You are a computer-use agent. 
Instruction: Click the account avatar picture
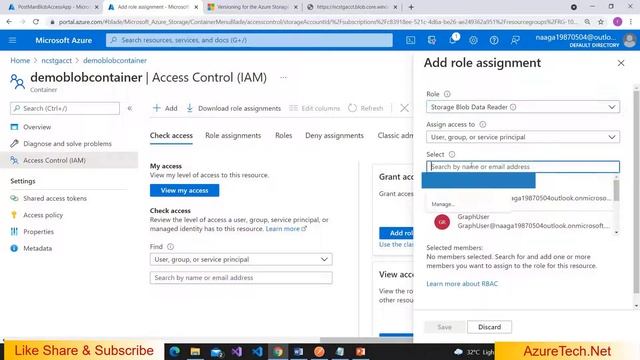[630, 40]
